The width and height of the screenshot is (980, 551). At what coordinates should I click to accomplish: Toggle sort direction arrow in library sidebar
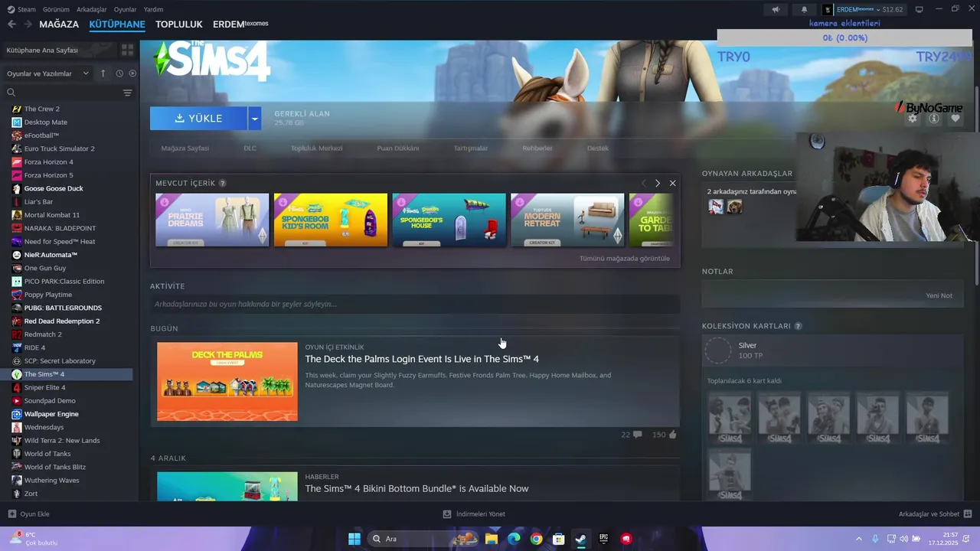[x=103, y=73]
